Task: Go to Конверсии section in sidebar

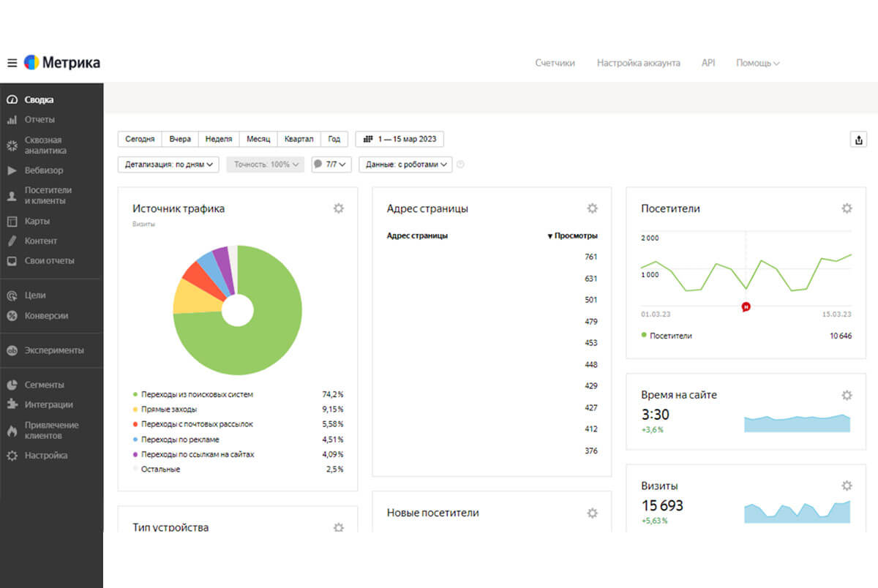Action: tap(46, 316)
